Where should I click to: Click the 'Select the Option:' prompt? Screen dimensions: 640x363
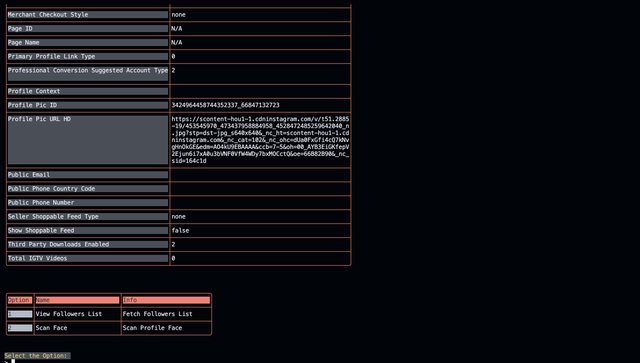[36, 356]
